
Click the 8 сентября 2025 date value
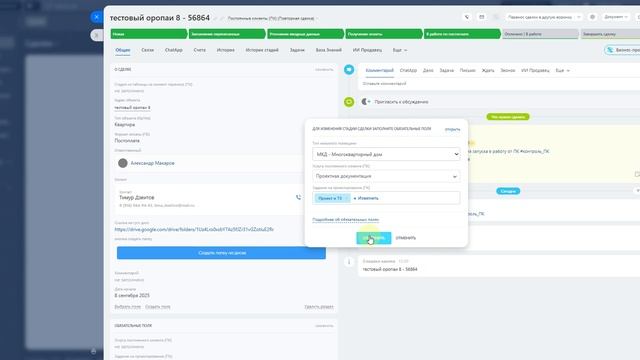[132, 296]
